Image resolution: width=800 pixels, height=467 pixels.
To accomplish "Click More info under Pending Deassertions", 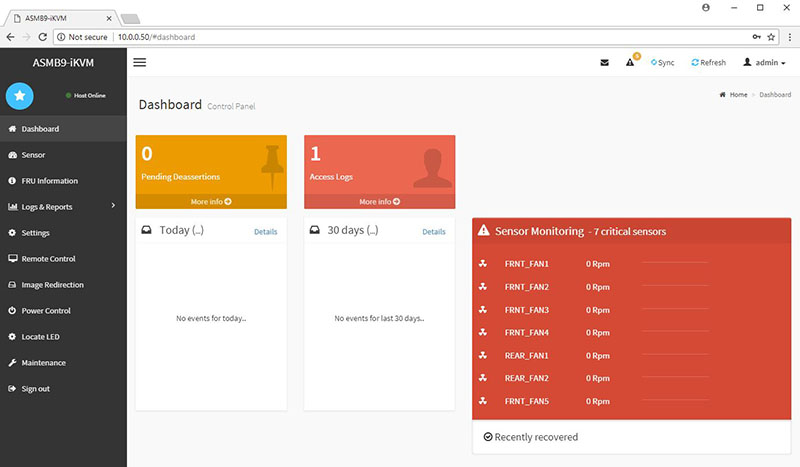I will coord(211,201).
